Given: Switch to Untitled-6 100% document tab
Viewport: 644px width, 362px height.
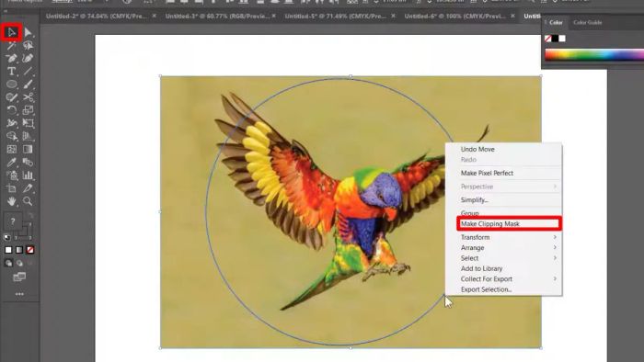Looking at the screenshot, I should click(x=455, y=17).
